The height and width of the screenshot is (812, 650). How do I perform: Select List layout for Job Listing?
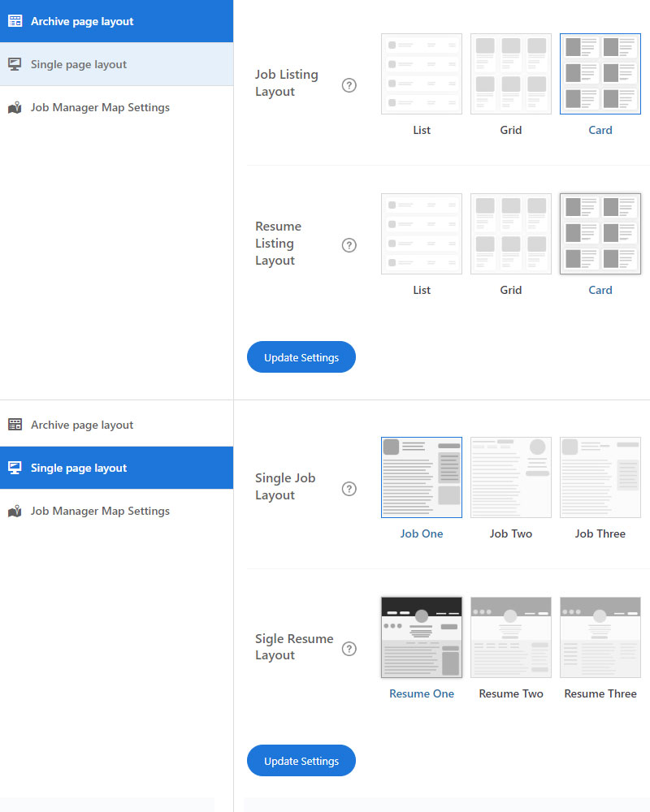click(422, 74)
